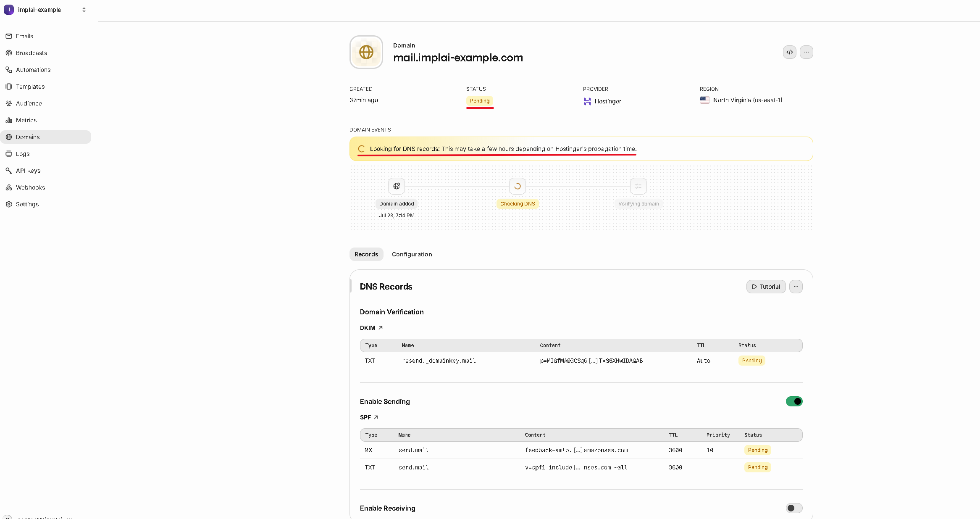The image size is (980, 519).
Task: Click the Verifying domain step icon
Action: tap(638, 186)
